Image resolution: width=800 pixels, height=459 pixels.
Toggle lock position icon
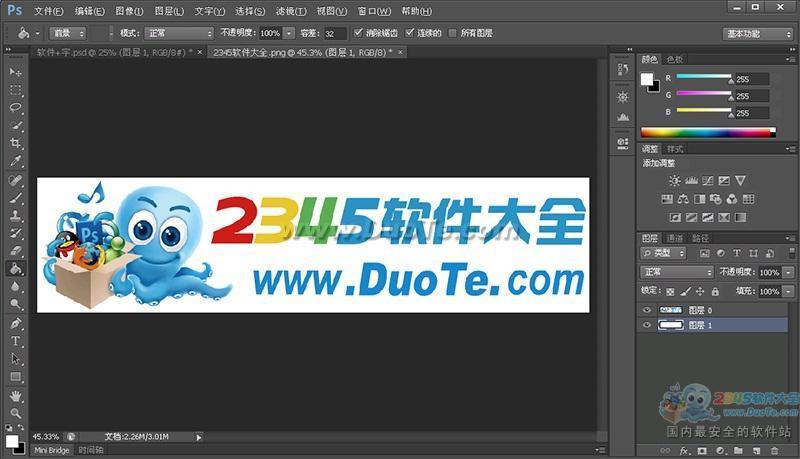tap(700, 292)
